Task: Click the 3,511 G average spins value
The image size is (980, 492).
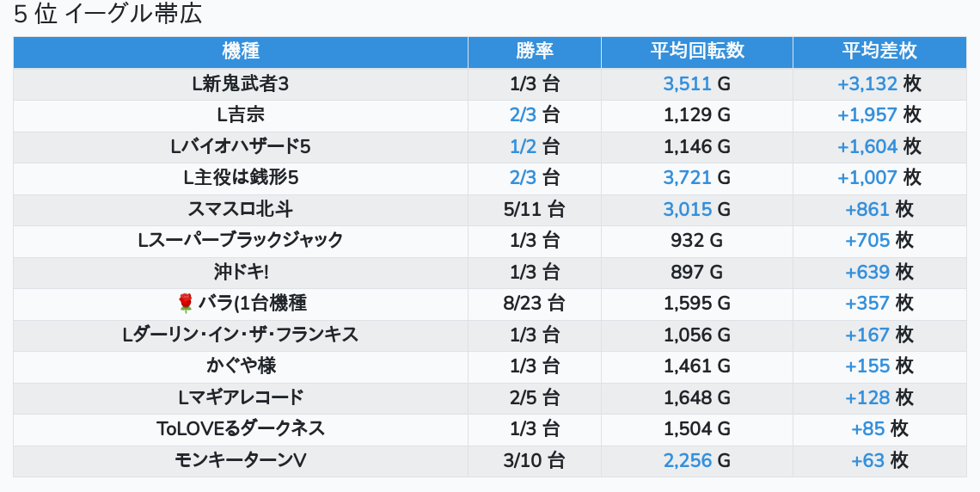Action: (x=696, y=84)
